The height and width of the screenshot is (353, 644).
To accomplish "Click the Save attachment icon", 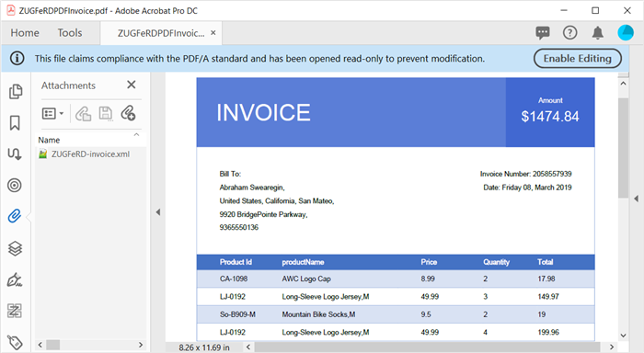I will pyautogui.click(x=106, y=113).
